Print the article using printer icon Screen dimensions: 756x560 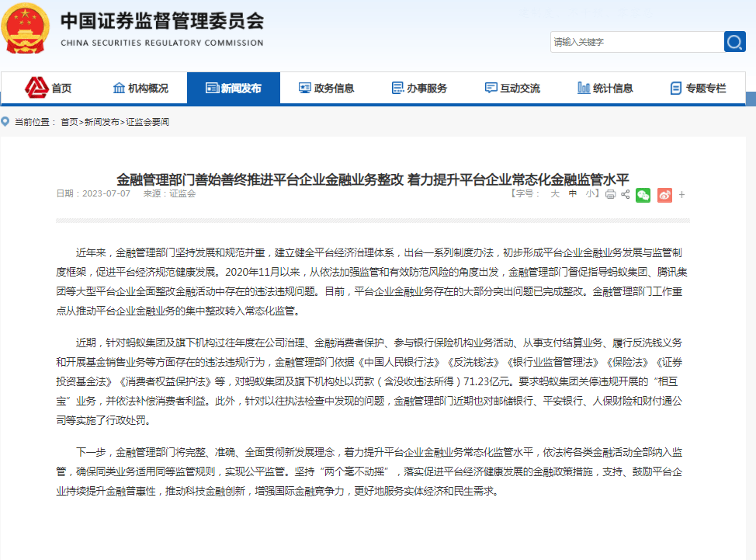coord(610,194)
